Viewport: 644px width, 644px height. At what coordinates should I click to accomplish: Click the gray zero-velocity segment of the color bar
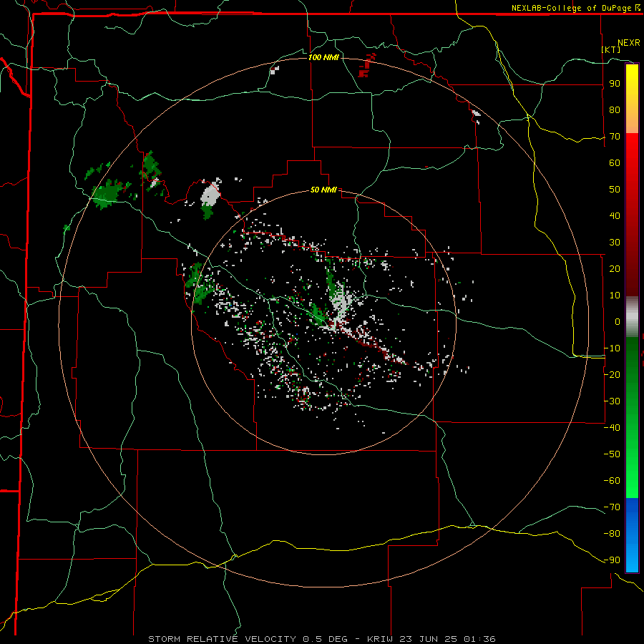click(x=632, y=317)
